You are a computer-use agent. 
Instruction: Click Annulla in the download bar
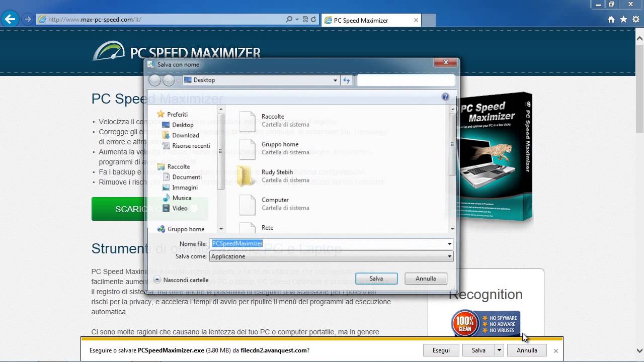527,350
